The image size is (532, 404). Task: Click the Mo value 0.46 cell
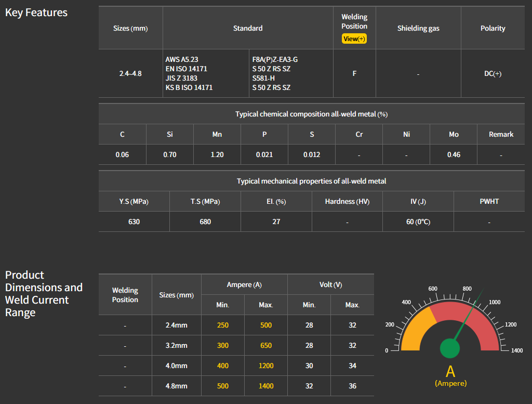pyautogui.click(x=454, y=154)
